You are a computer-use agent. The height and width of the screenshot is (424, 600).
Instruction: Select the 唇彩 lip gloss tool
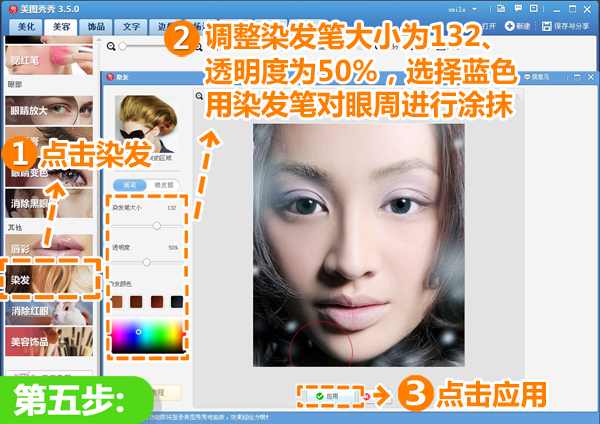49,249
